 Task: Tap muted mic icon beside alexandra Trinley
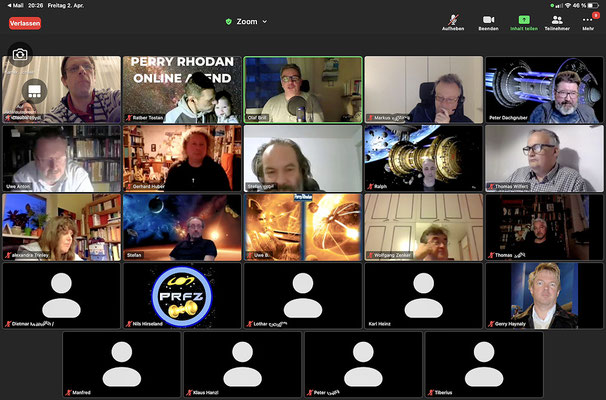[8, 255]
